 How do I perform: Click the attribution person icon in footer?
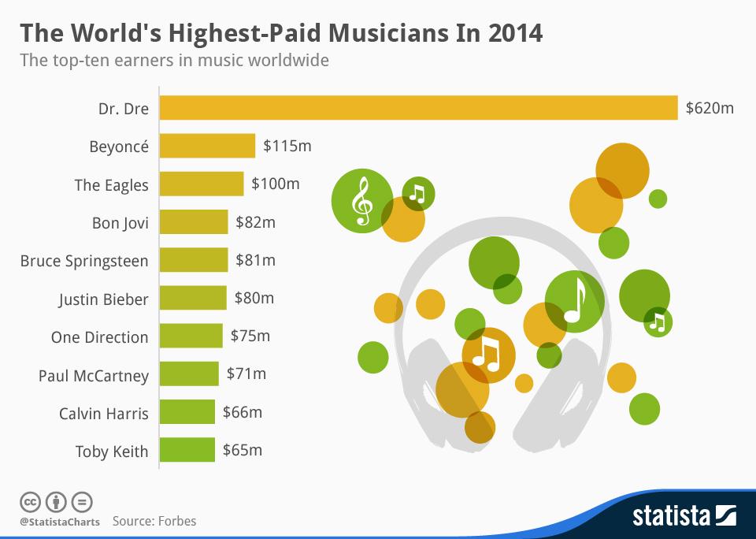pyautogui.click(x=56, y=501)
